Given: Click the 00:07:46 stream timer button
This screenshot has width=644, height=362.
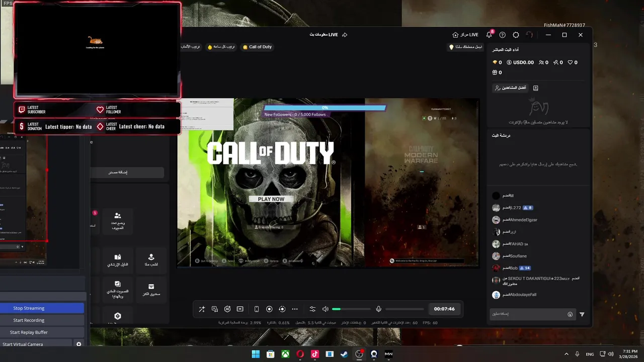Looking at the screenshot, I should pos(444,309).
